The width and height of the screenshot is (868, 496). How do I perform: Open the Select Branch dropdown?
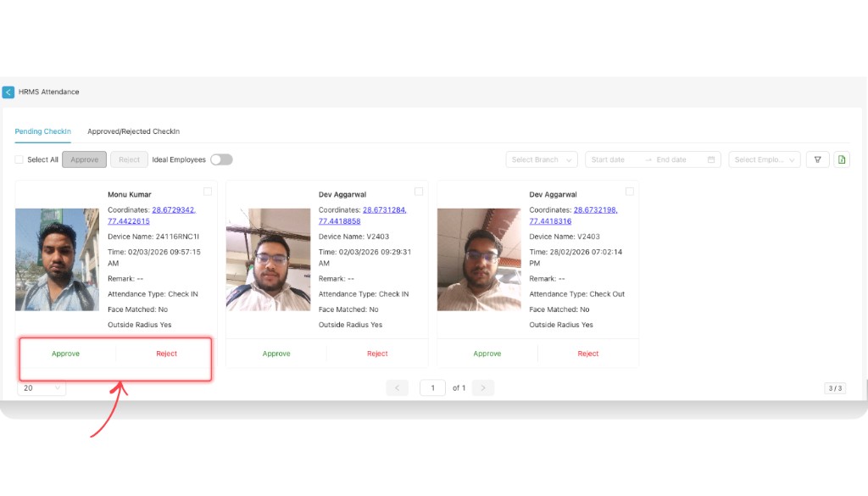[542, 159]
